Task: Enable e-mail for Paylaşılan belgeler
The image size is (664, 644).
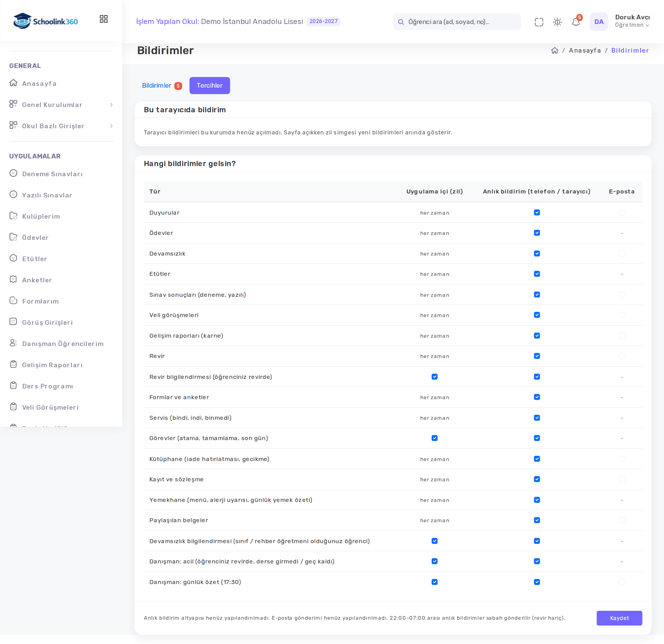Action: [x=622, y=520]
